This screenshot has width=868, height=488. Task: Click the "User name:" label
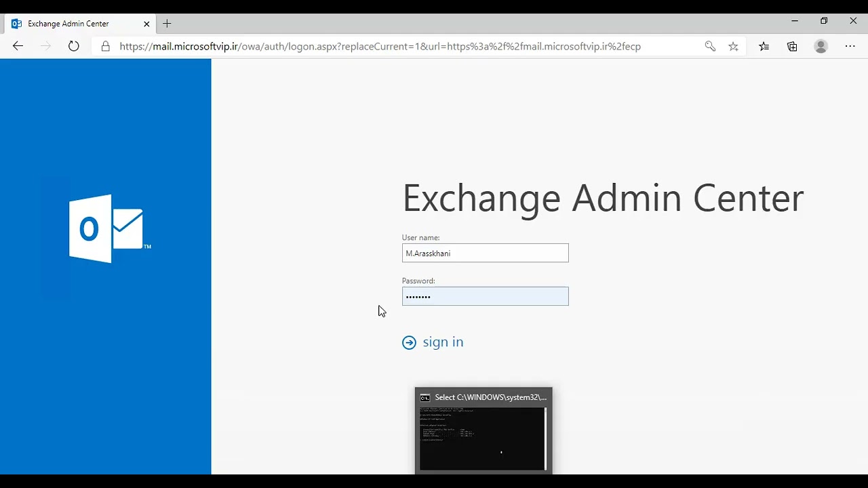(420, 237)
